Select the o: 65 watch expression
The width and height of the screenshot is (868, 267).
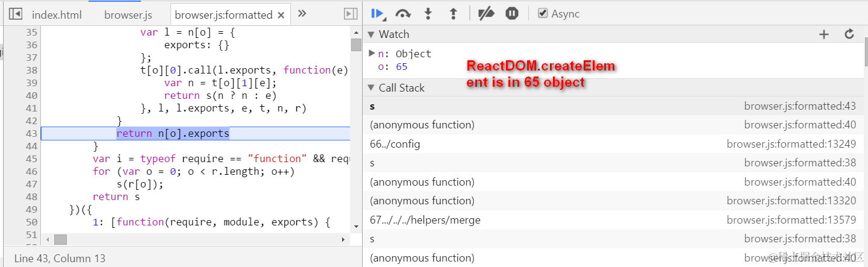click(x=393, y=67)
